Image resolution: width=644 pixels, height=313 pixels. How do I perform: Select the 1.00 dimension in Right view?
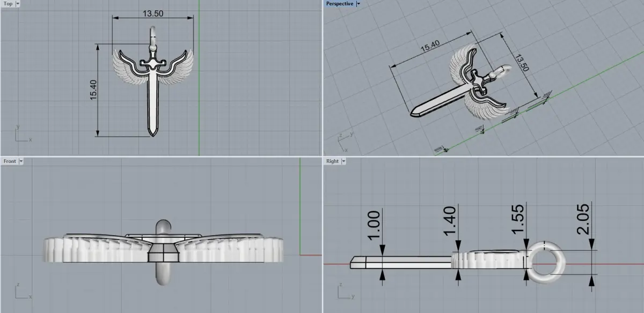pyautogui.click(x=375, y=225)
